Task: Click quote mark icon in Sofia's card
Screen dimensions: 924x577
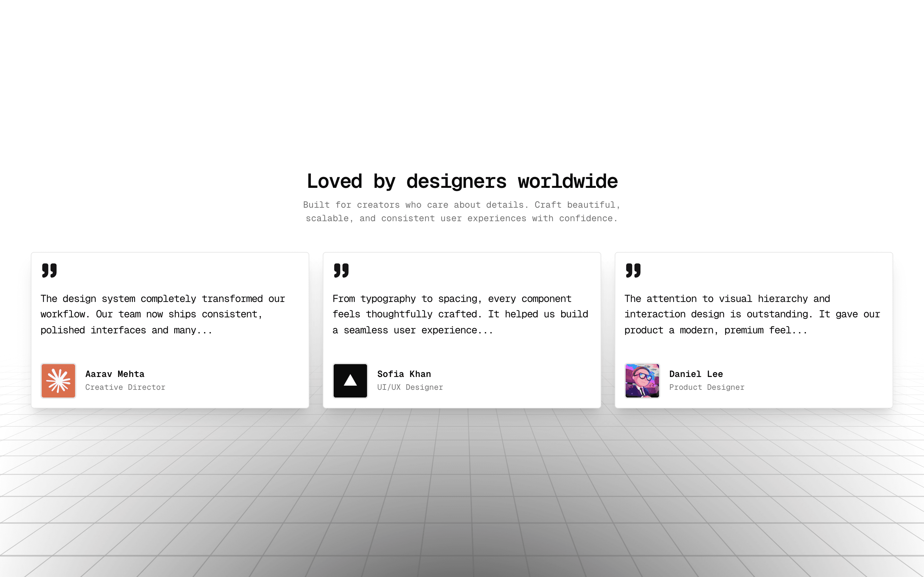Action: pyautogui.click(x=341, y=270)
